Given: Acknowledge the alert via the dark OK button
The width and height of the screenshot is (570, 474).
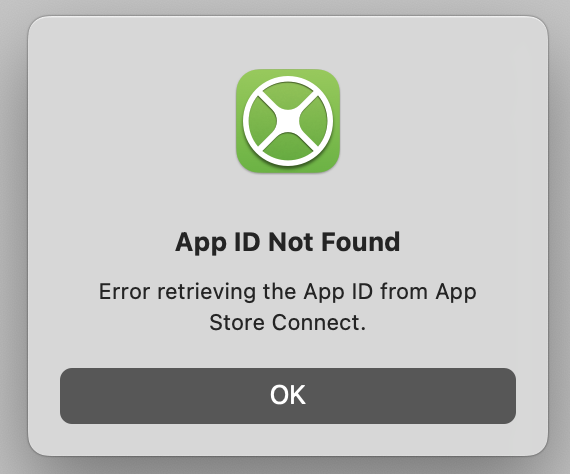Looking at the screenshot, I should point(288,395).
